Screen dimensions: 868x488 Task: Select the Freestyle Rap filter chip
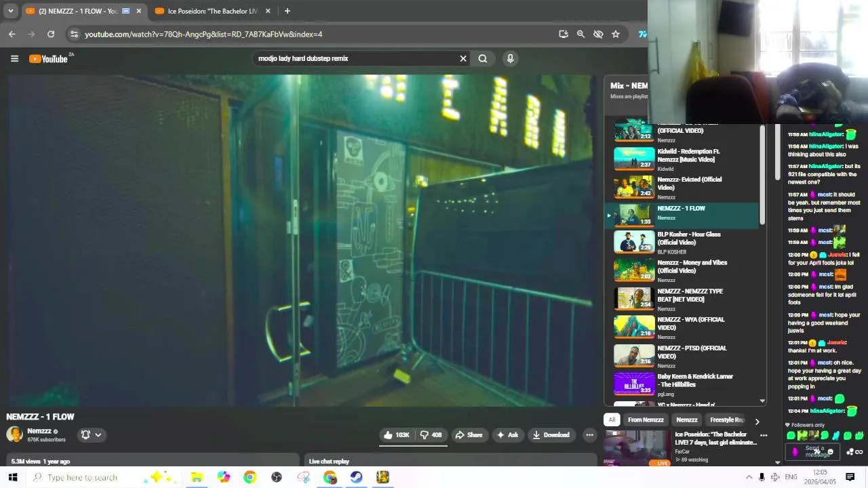click(727, 420)
